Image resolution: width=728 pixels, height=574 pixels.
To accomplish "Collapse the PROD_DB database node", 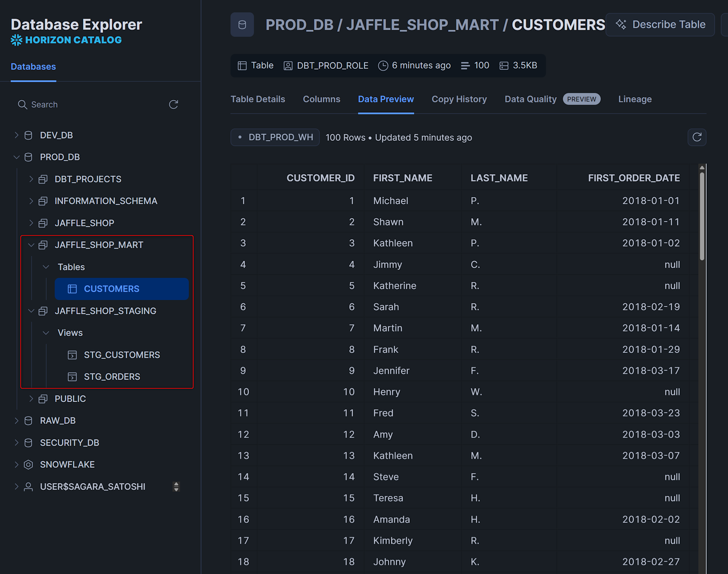I will coord(16,157).
